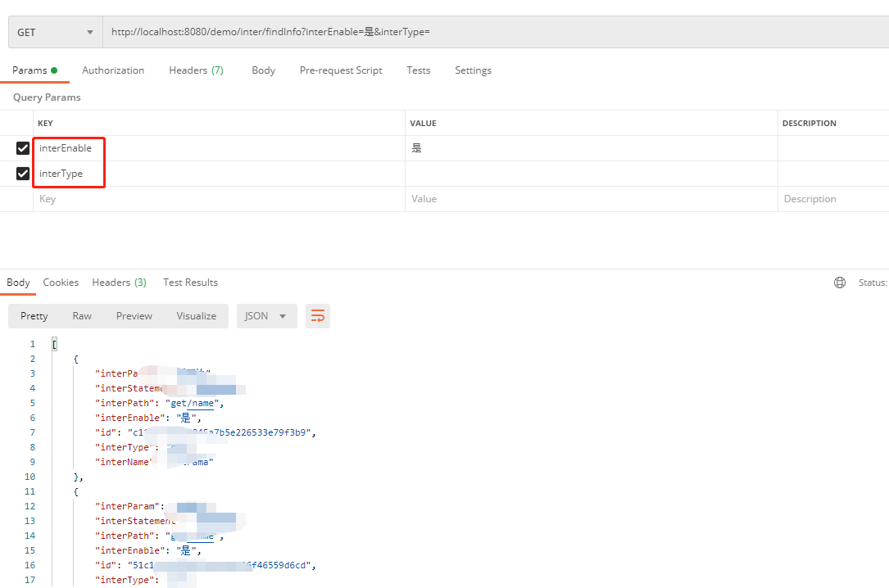Click the "id" key on line 16
Screen dimensions: 889x588
[106, 565]
